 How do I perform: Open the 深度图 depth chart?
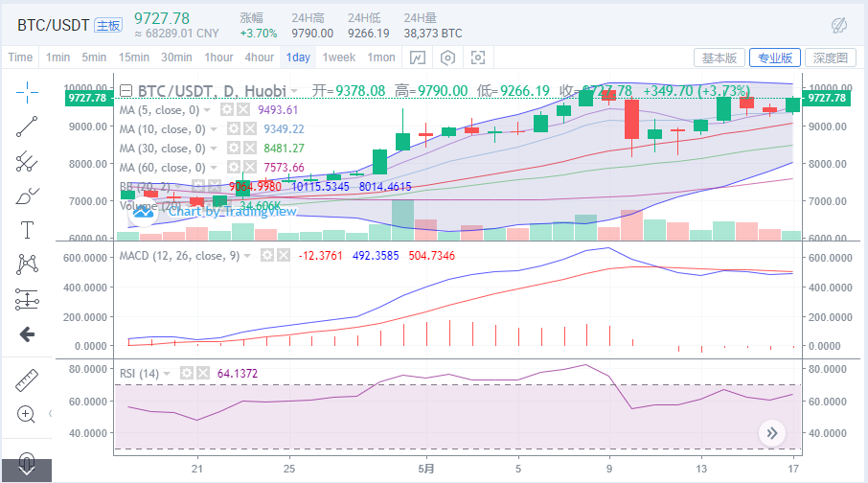pyautogui.click(x=831, y=58)
